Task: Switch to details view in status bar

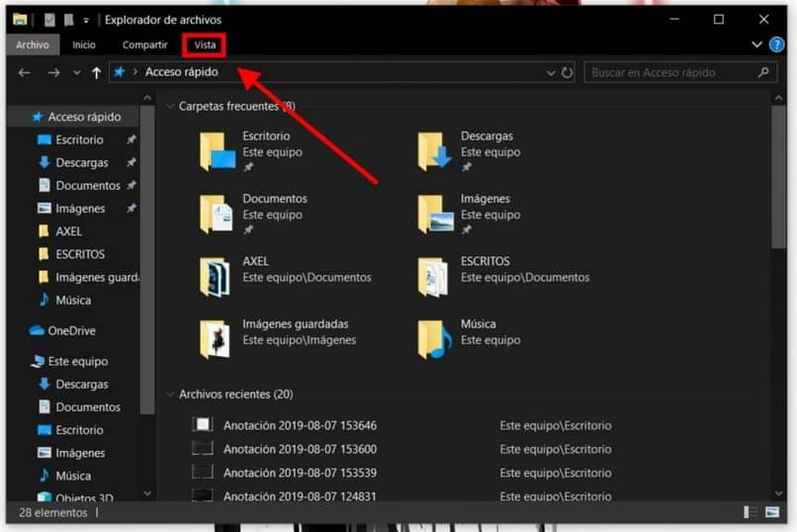Action: point(750,512)
